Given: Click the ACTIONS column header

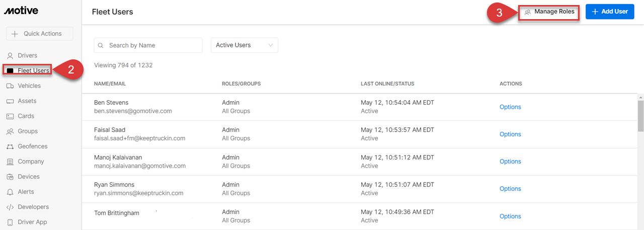Looking at the screenshot, I should click(511, 84).
